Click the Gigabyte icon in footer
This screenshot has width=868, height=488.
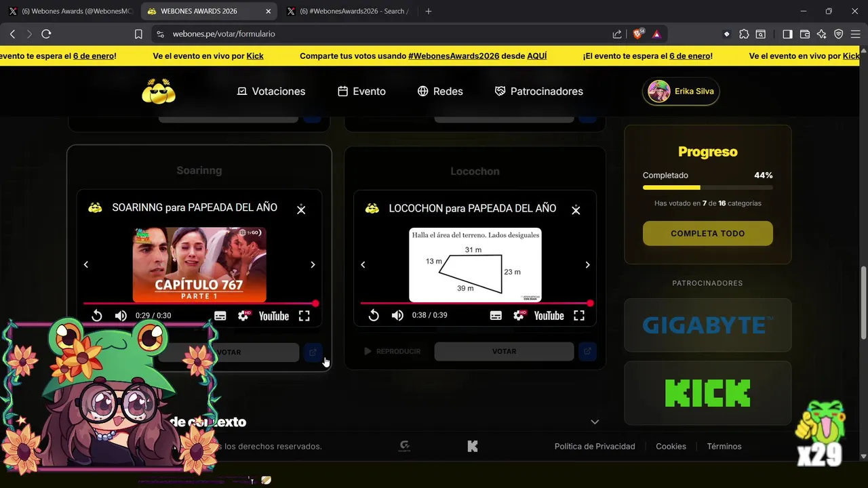click(x=405, y=446)
